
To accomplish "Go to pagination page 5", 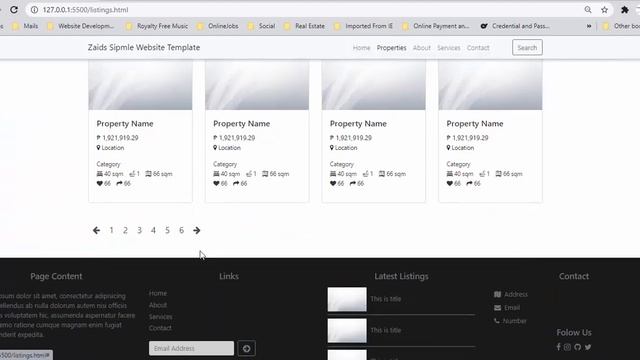I will coord(167,230).
